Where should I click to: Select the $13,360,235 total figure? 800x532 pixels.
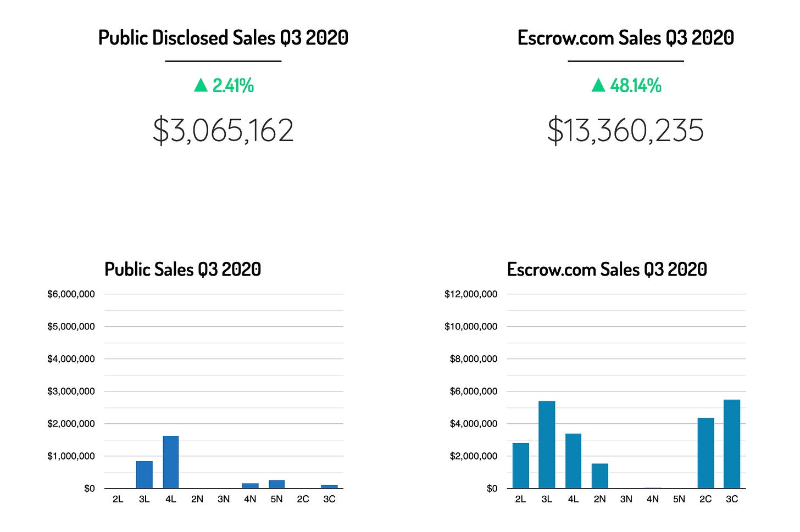coord(625,131)
